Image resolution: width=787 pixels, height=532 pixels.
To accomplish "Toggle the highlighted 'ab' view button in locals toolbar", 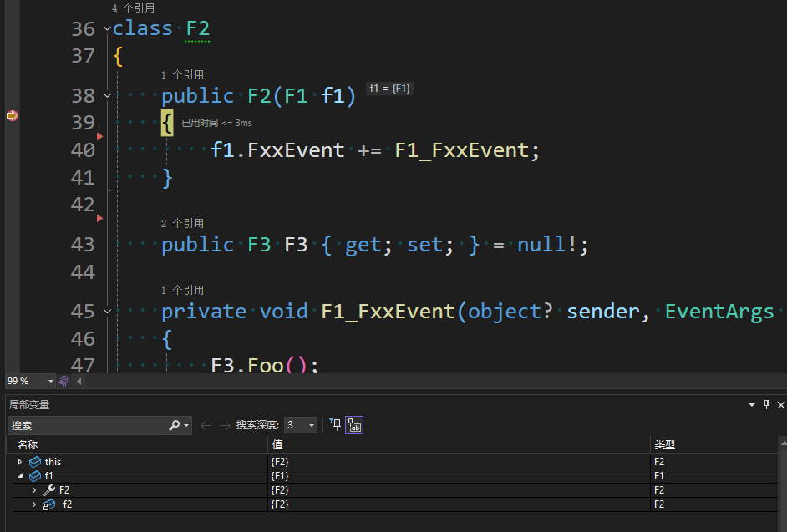I will [x=354, y=425].
